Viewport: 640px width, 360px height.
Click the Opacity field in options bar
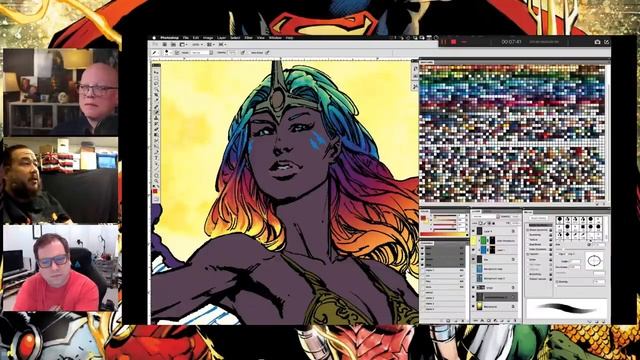(x=232, y=53)
